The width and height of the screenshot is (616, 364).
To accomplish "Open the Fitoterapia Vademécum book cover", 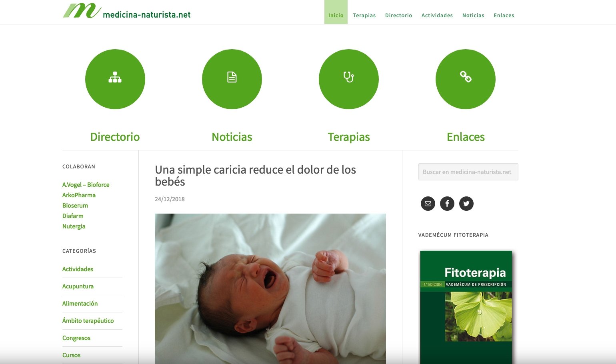I will 466,307.
